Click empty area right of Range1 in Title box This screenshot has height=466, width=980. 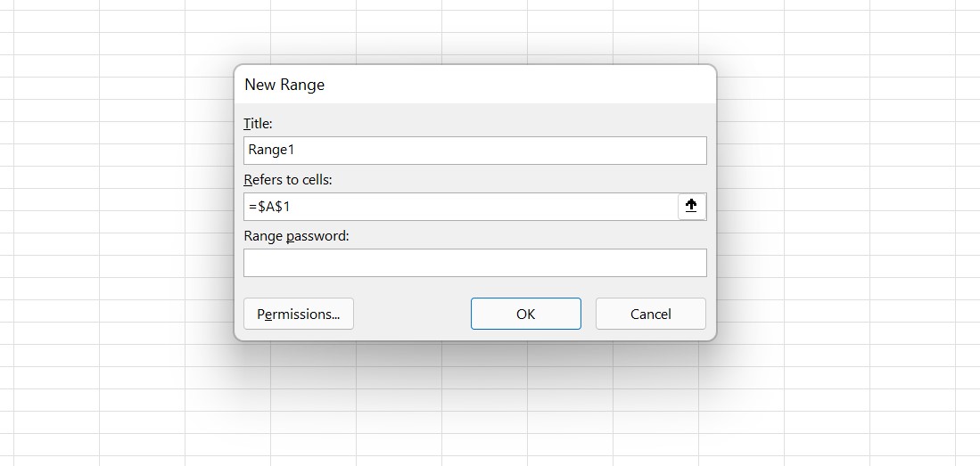pos(500,151)
